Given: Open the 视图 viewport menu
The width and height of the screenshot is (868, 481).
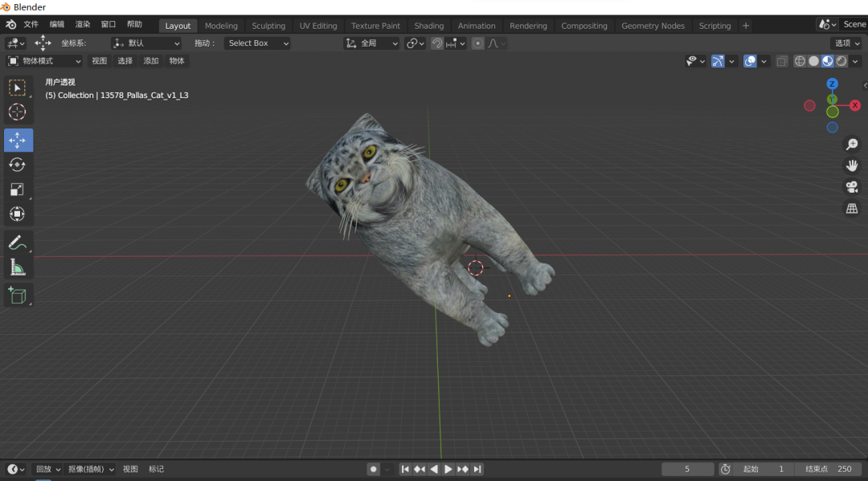Looking at the screenshot, I should click(99, 61).
